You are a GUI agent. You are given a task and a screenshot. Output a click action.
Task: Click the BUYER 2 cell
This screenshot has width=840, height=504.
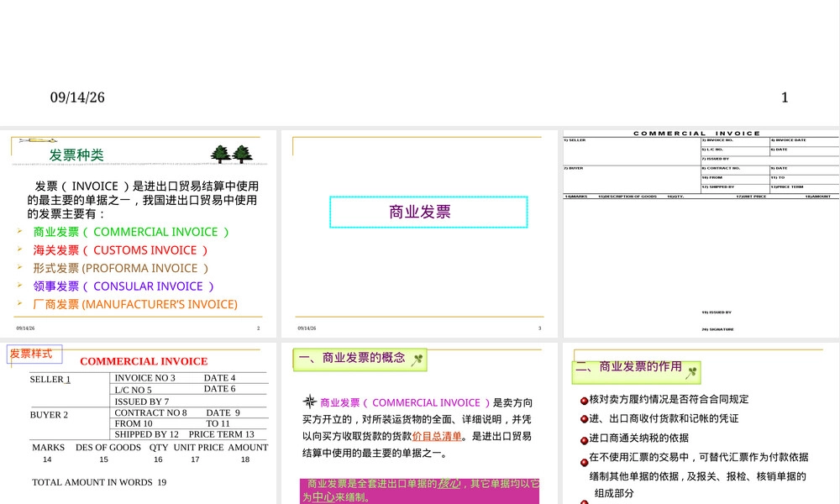tap(49, 415)
